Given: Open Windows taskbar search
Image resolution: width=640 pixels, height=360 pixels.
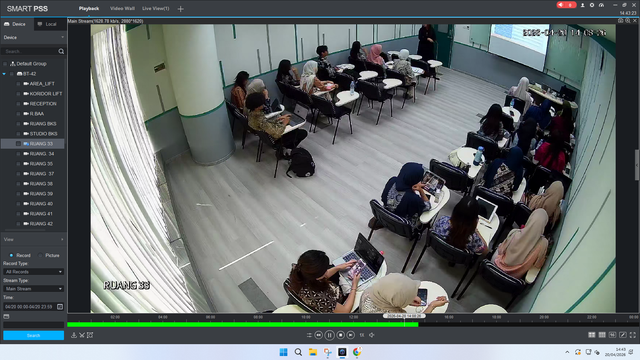Looking at the screenshot, I should click(x=298, y=352).
